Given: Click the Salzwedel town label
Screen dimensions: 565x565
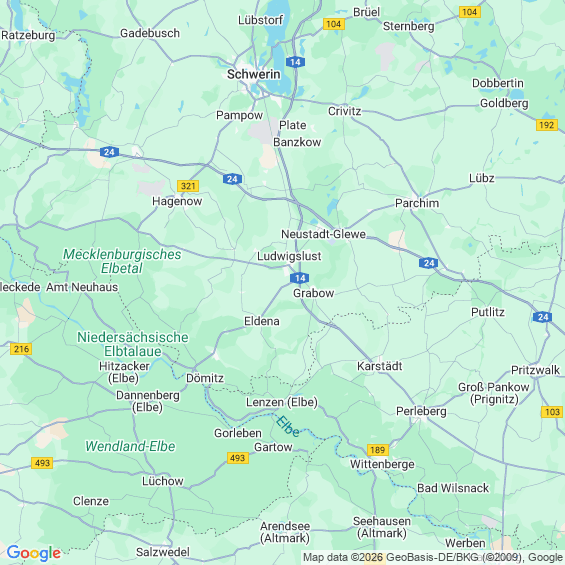Looking at the screenshot, I should pos(163,552).
